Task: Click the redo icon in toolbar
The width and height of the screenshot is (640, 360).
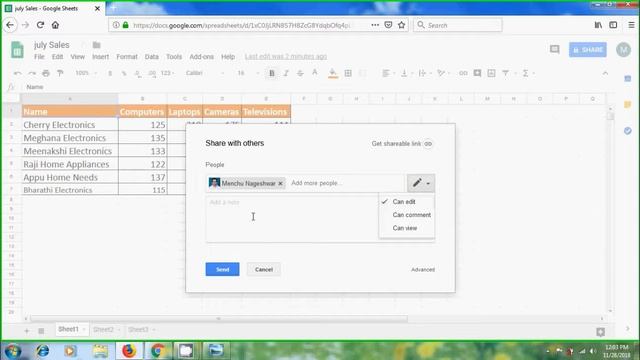Action: (31, 73)
